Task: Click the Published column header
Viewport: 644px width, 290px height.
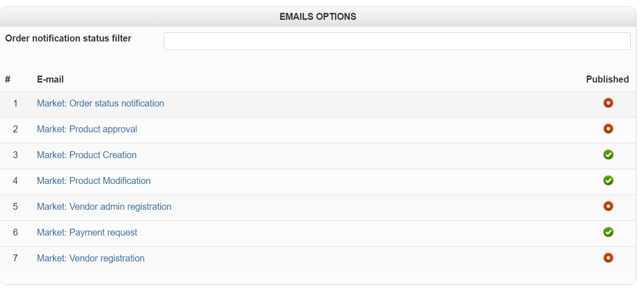Action: [x=607, y=79]
